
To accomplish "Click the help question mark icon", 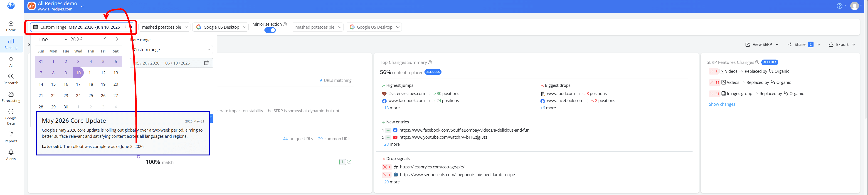I will coord(839,6).
